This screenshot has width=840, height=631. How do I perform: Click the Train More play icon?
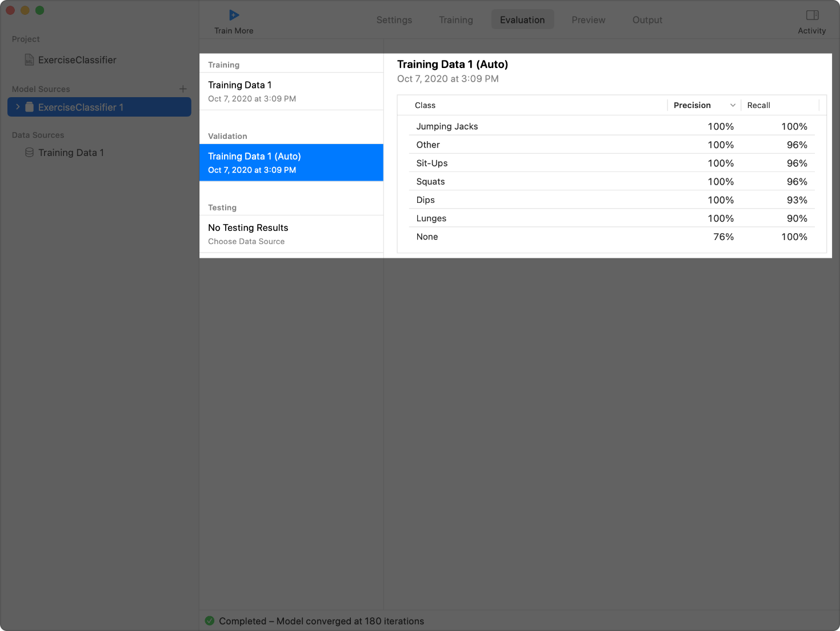click(234, 15)
